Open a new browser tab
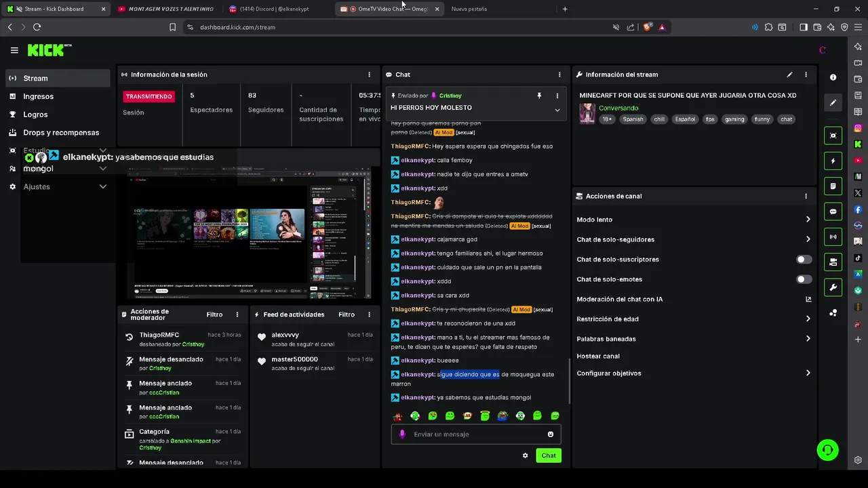868x488 pixels. click(x=565, y=9)
